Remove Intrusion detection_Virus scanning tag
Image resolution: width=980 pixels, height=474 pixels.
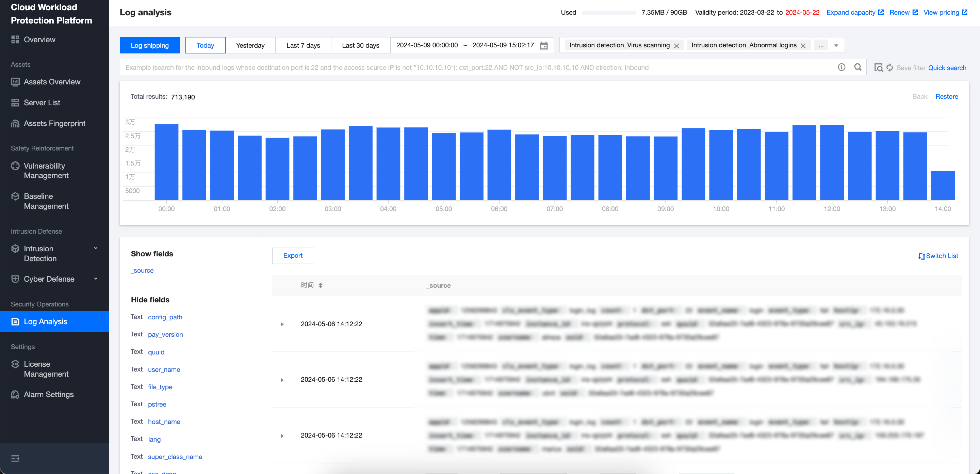pos(676,46)
